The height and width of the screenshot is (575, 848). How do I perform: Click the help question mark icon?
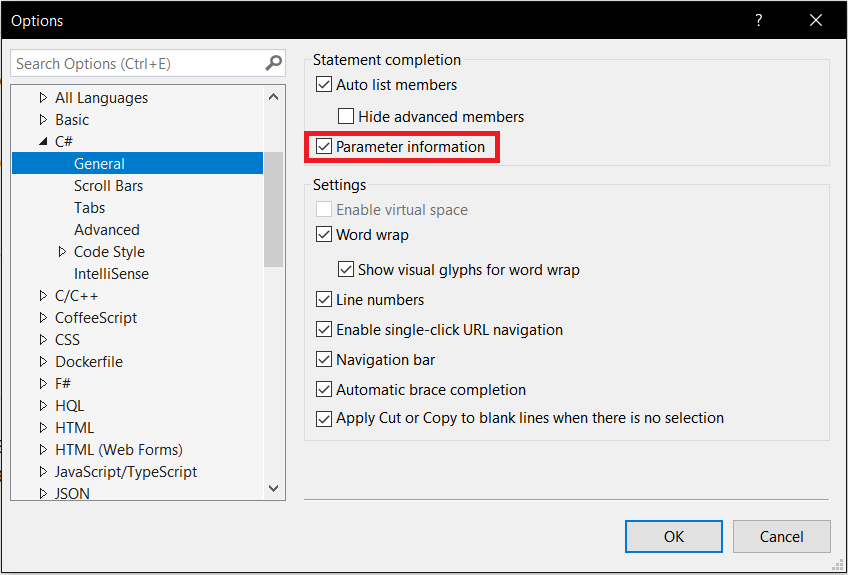coord(759,21)
